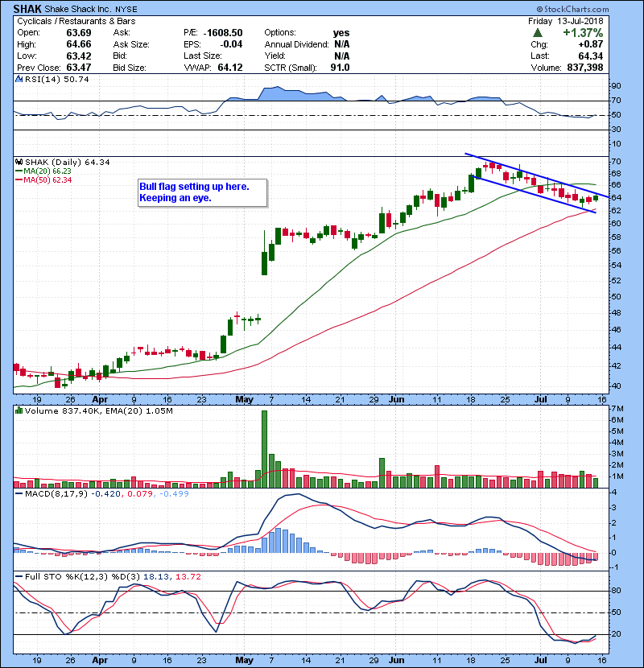The height and width of the screenshot is (668, 644).
Task: Click the Low value 63.42
Action: point(78,56)
